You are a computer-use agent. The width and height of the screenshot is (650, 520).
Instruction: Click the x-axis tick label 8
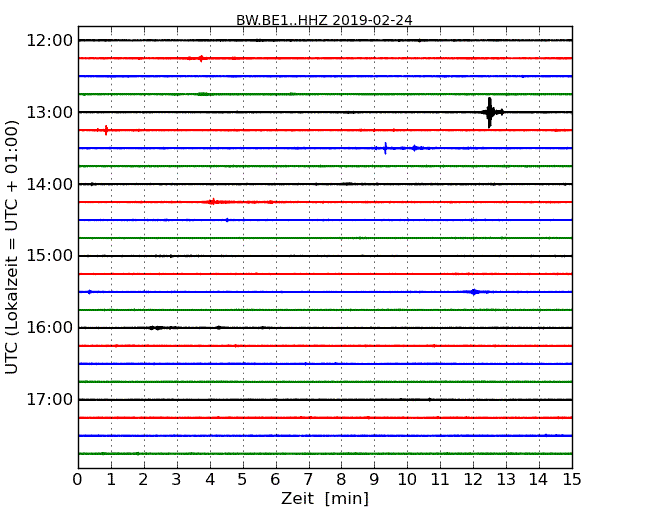tap(341, 480)
